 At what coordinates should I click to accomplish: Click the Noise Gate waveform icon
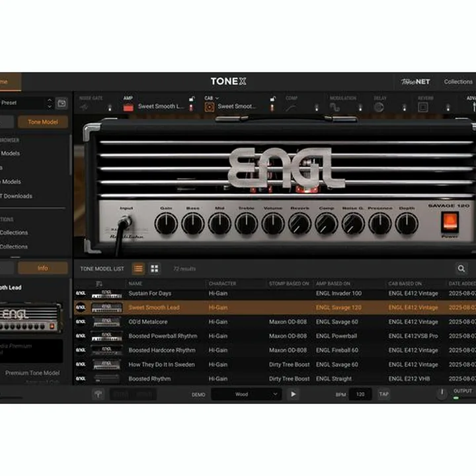(x=84, y=107)
